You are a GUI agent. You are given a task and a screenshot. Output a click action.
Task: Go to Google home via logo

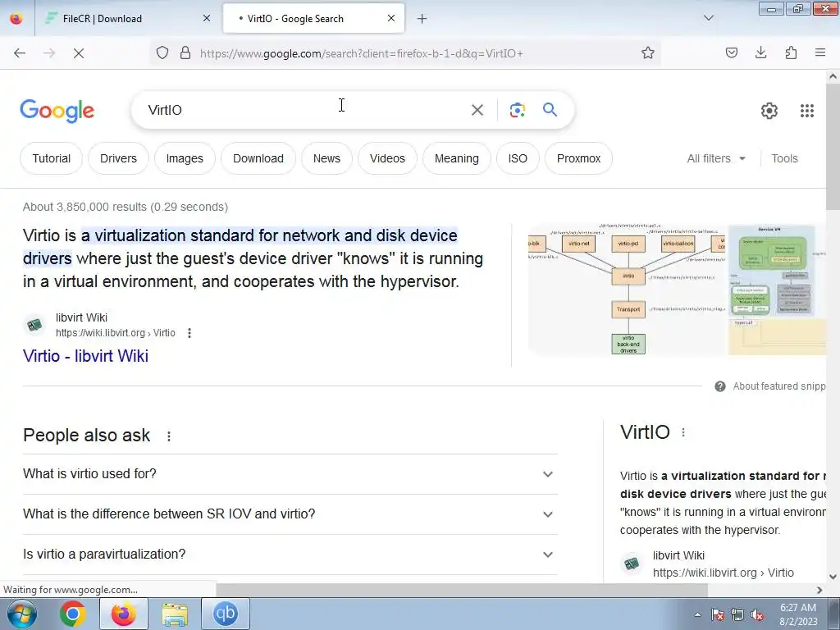tap(57, 111)
